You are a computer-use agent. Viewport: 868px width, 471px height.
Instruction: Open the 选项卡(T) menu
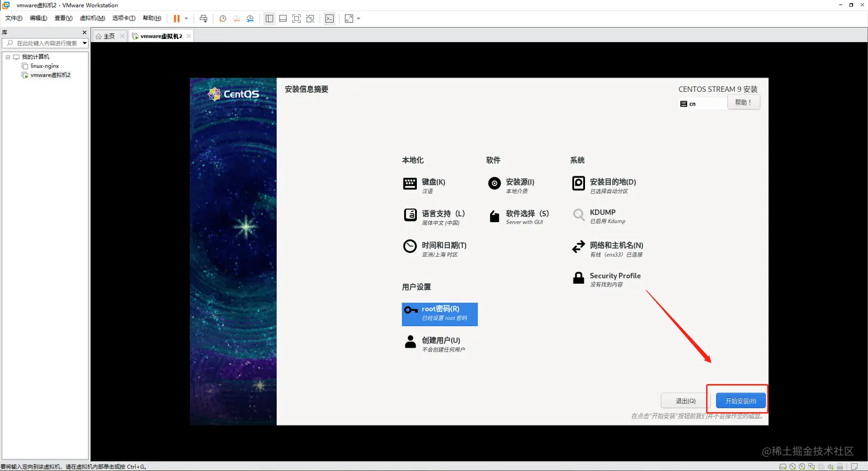pyautogui.click(x=123, y=18)
